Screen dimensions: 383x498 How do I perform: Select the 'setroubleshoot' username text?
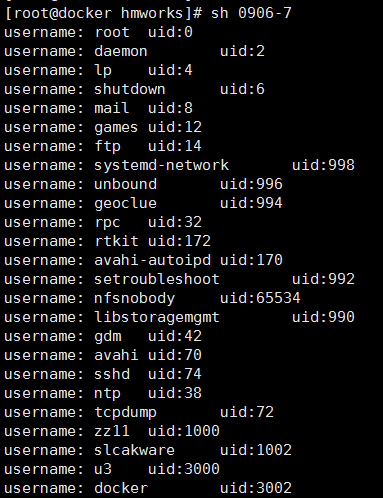coord(157,279)
